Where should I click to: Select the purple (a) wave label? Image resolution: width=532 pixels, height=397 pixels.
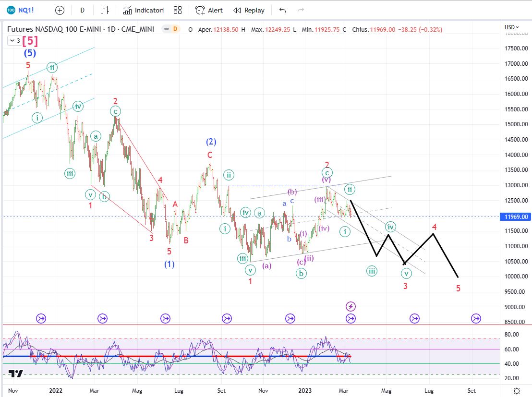point(266,265)
